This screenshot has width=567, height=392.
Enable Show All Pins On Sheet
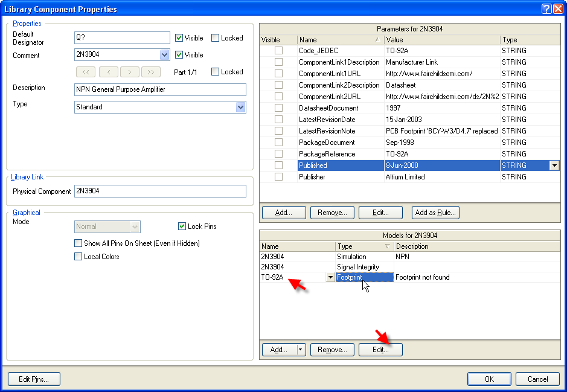pos(78,243)
